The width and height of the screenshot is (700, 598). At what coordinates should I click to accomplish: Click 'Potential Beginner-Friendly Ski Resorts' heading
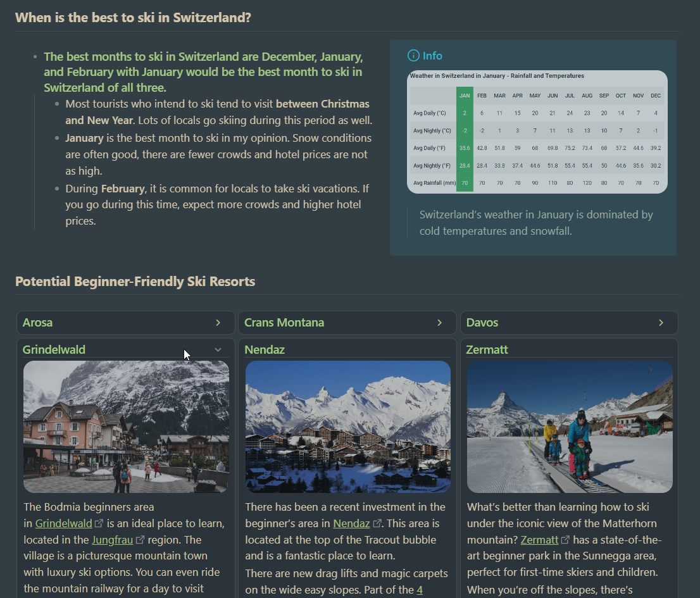coord(135,282)
